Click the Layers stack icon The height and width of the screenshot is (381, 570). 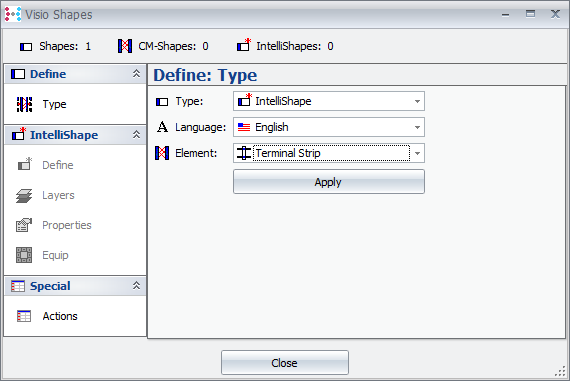pos(24,195)
